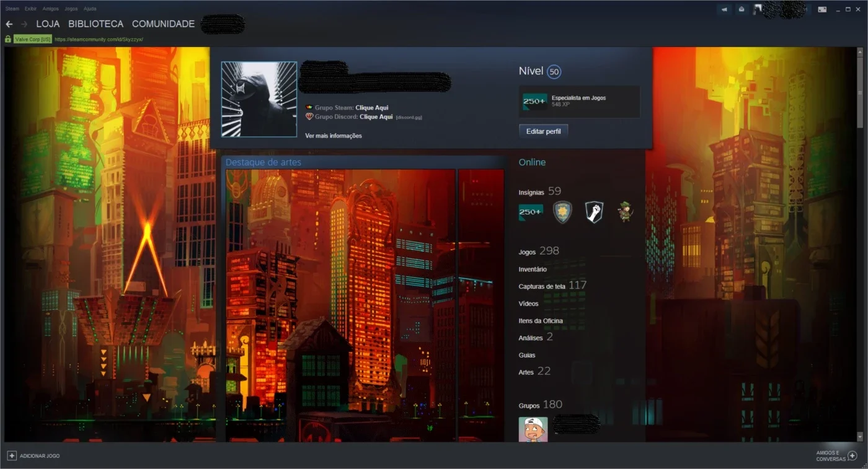868x469 pixels.
Task: Go to the LOJA tab
Action: [48, 24]
